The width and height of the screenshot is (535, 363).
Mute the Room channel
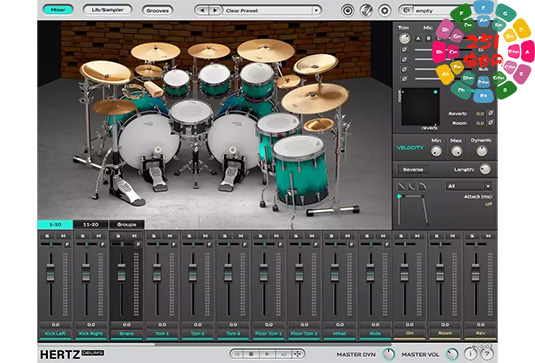pyautogui.click(x=453, y=236)
